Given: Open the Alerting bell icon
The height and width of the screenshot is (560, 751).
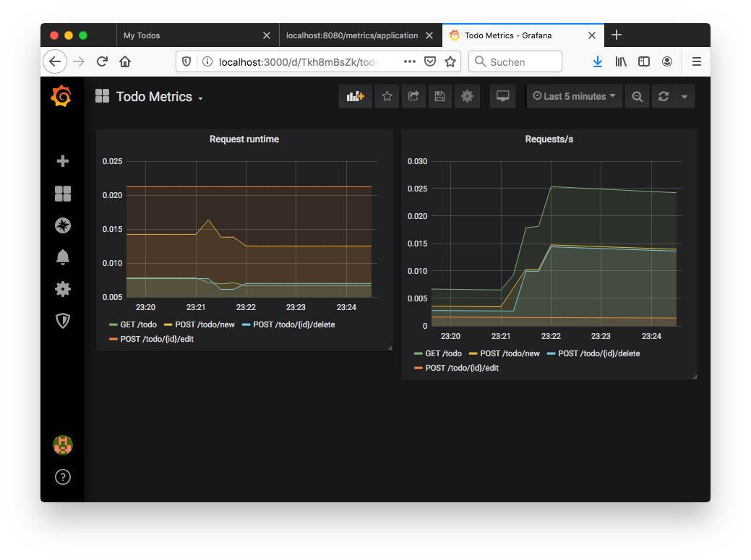Looking at the screenshot, I should click(x=63, y=257).
